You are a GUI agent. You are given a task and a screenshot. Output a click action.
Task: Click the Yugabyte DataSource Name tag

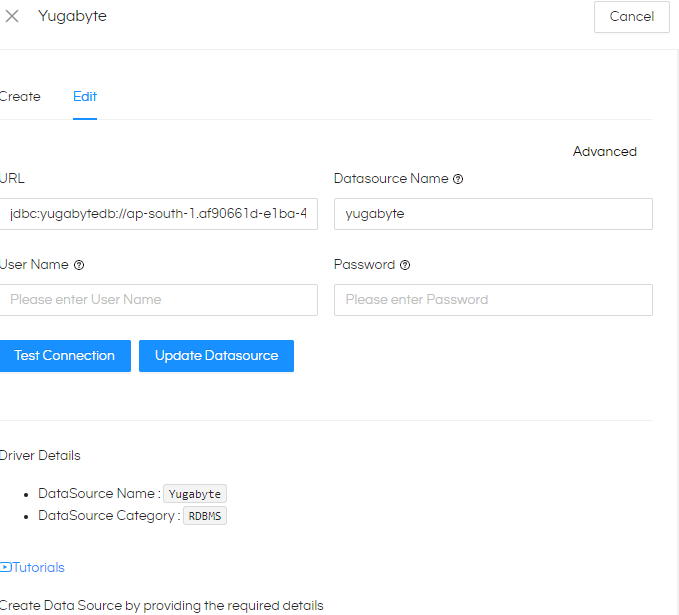click(x=195, y=494)
